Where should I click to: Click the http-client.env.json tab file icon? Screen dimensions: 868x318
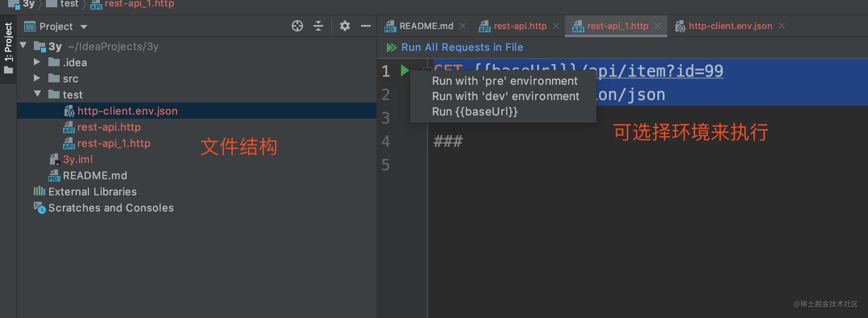680,26
